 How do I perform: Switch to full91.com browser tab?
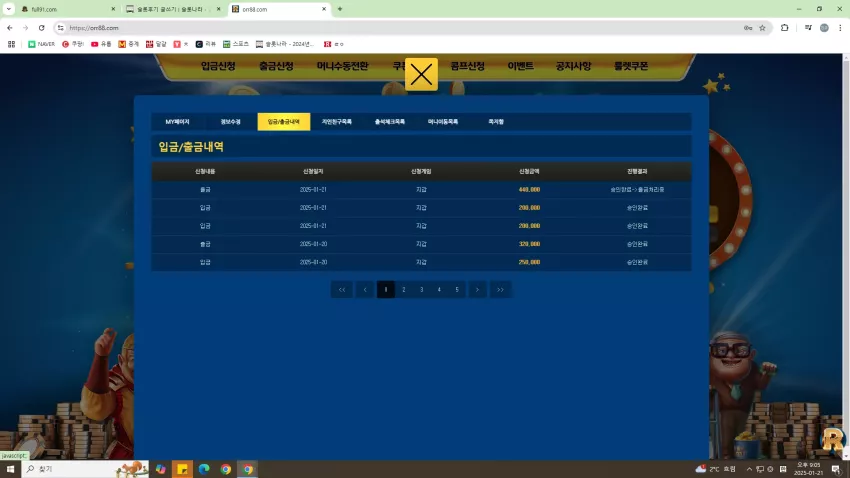point(64,9)
